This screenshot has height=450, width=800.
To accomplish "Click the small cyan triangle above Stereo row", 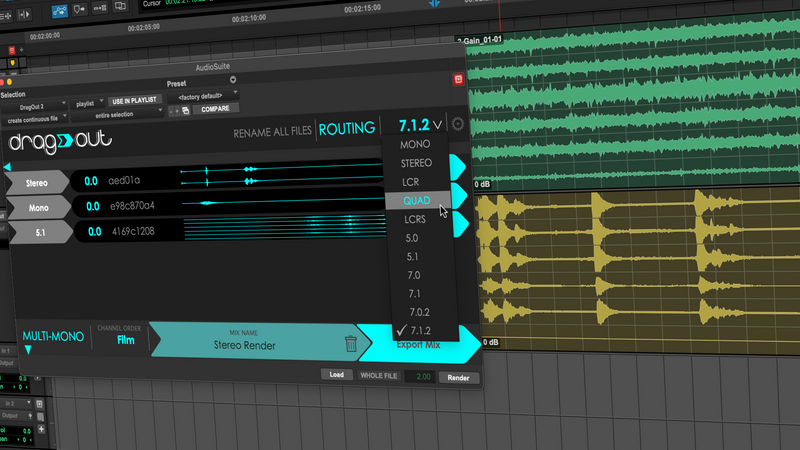I will tap(7, 167).
